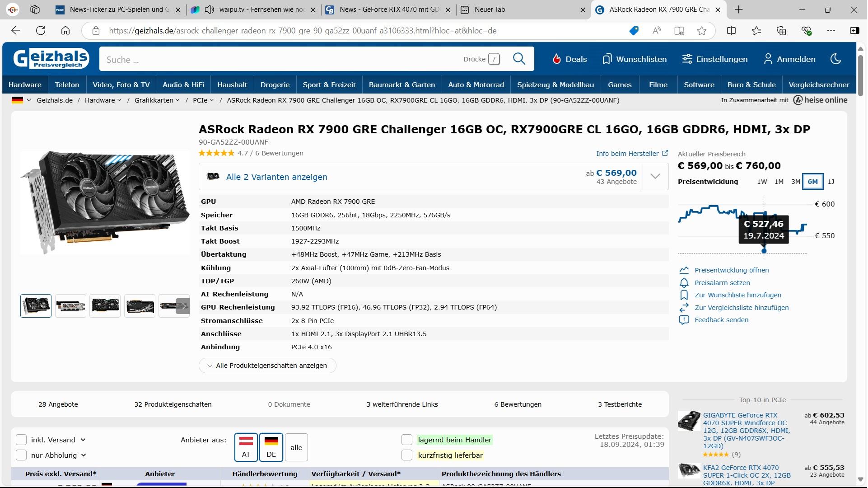Toggle dark mode moon icon

coord(835,59)
